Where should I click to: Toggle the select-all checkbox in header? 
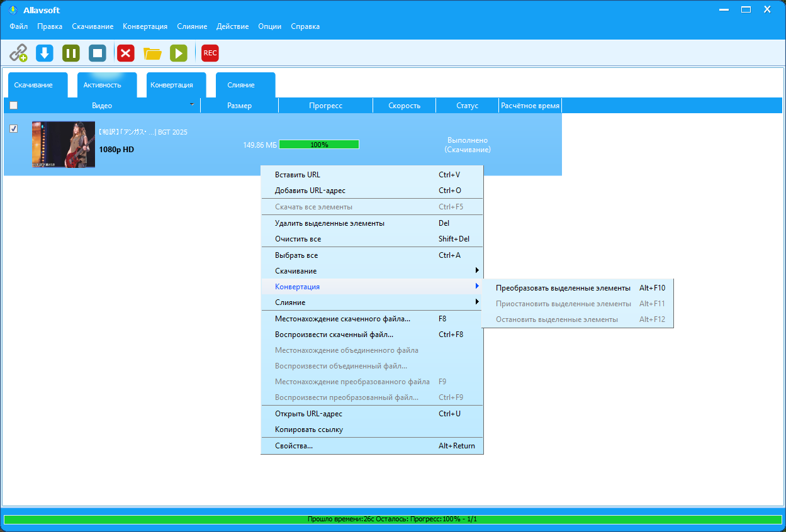[14, 106]
